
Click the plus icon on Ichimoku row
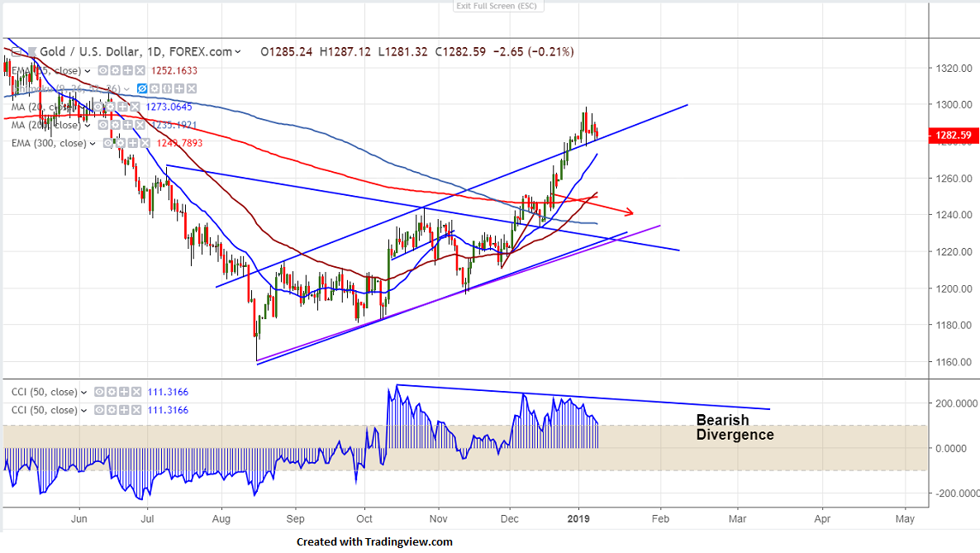coord(179,88)
